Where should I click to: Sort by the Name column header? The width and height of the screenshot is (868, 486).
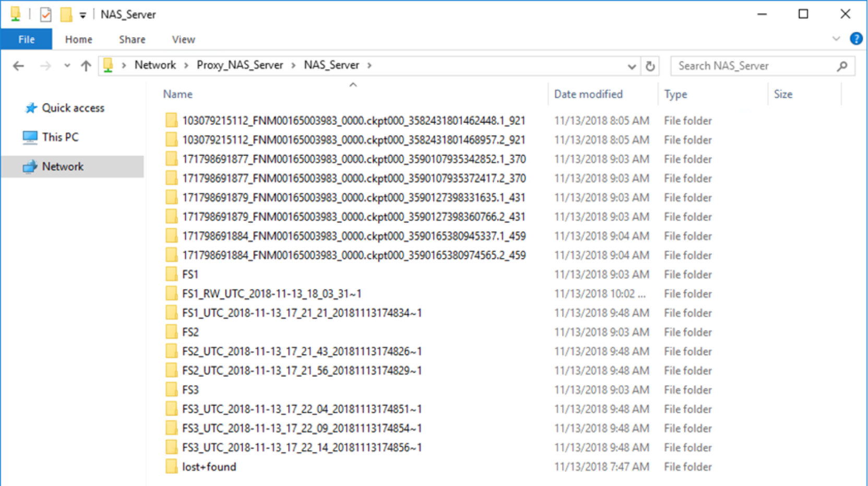point(177,94)
